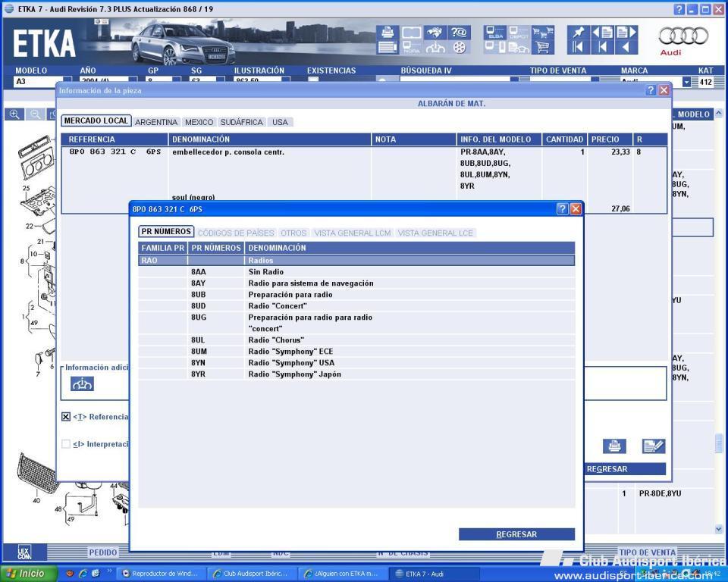The height and width of the screenshot is (582, 728).
Task: Select the PR NÚMEROS tab
Action: pos(166,232)
